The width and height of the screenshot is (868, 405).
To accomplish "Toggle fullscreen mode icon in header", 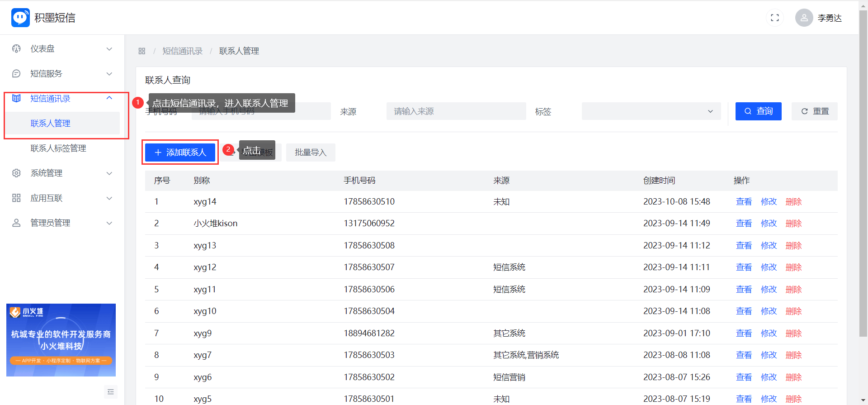I will tap(774, 18).
